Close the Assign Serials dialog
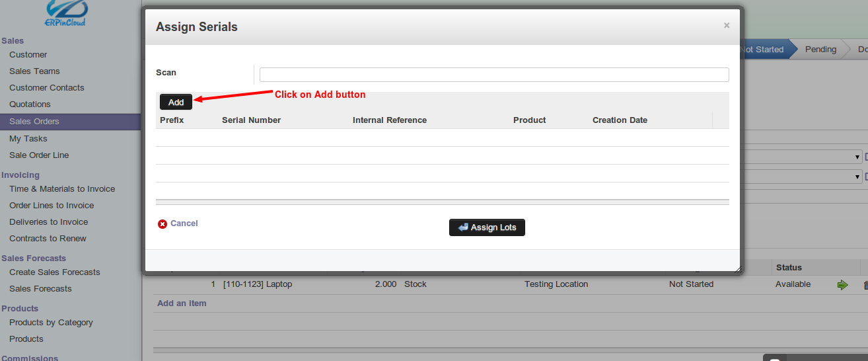Viewport: 868px width, 361px height. [727, 25]
